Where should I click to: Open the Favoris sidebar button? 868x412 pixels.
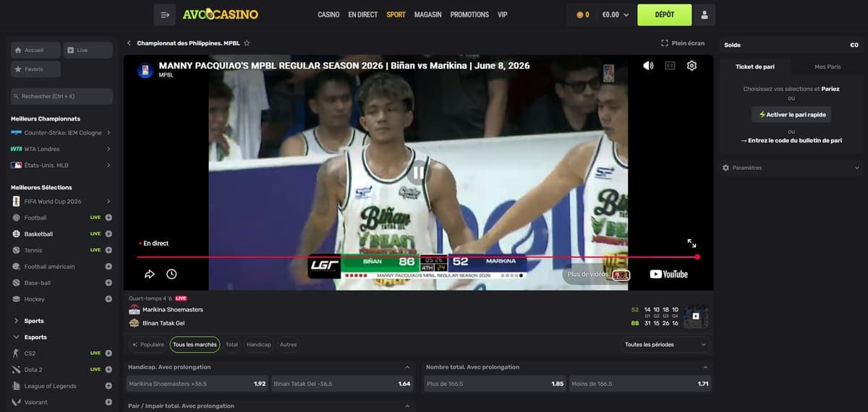pos(35,69)
